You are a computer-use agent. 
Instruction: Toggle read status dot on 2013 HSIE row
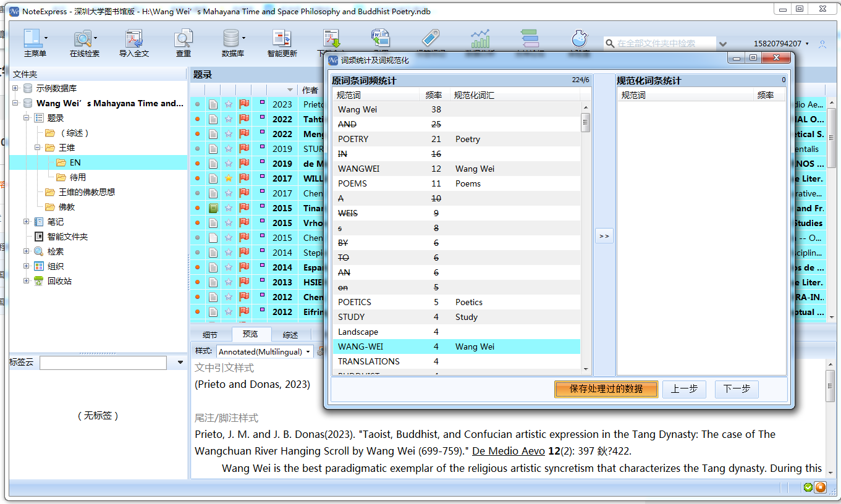[198, 282]
